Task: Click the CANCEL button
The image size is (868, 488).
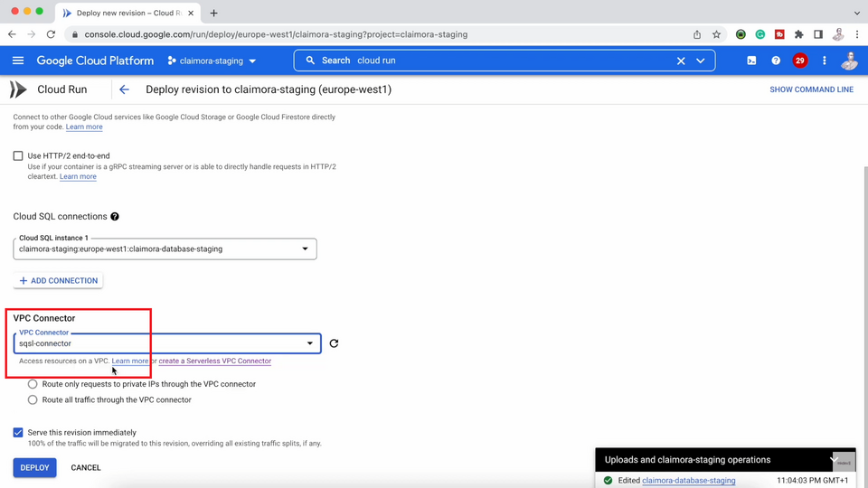Action: (x=86, y=467)
